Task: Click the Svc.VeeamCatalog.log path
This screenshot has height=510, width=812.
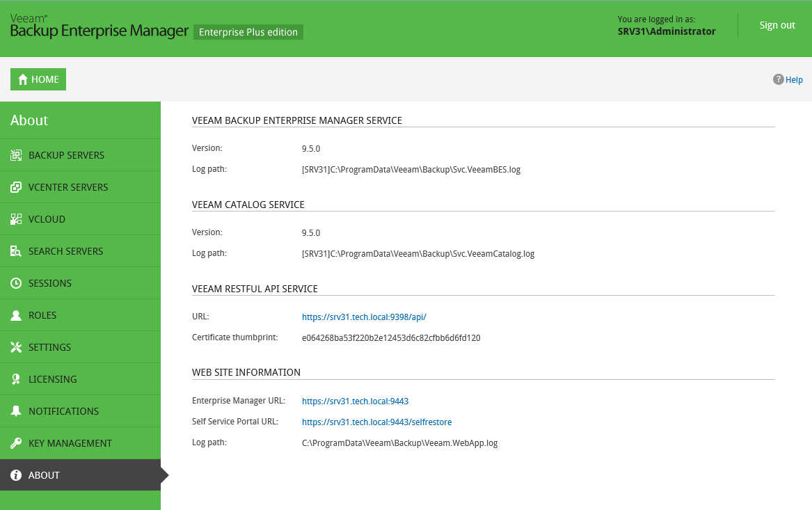Action: click(x=418, y=254)
